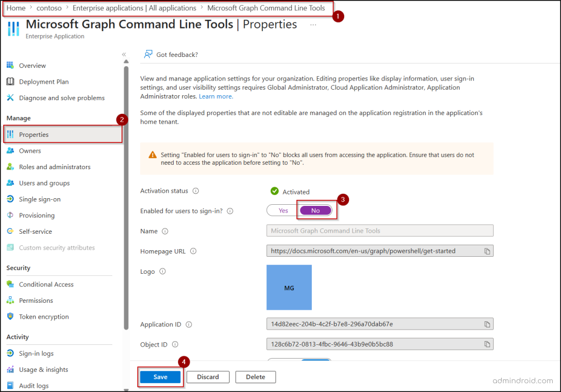Image resolution: width=561 pixels, height=392 pixels.
Task: Open Overview in the sidebar
Action: 32,66
